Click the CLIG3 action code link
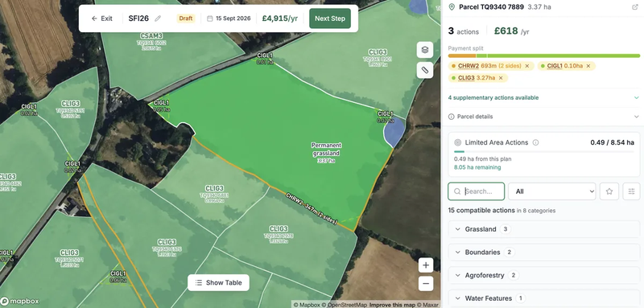 point(466,78)
